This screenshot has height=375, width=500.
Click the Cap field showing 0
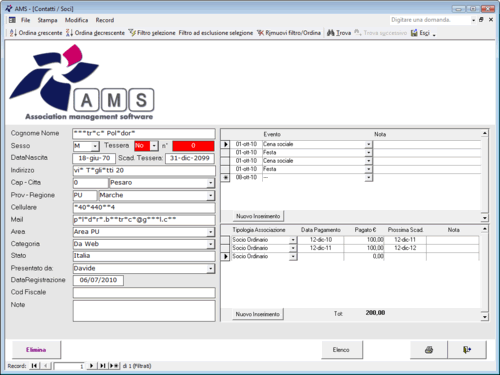[x=90, y=183]
